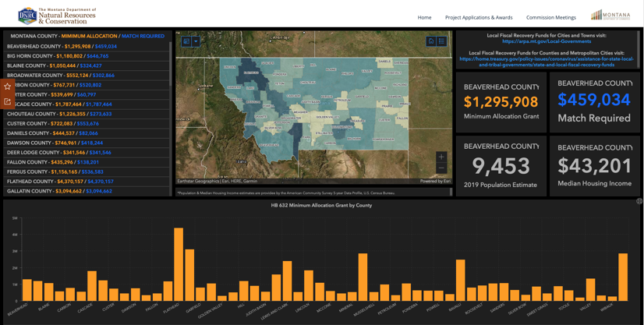The height and width of the screenshot is (325, 644).
Task: Select Broadwater County row
Action: pyautogui.click(x=87, y=75)
